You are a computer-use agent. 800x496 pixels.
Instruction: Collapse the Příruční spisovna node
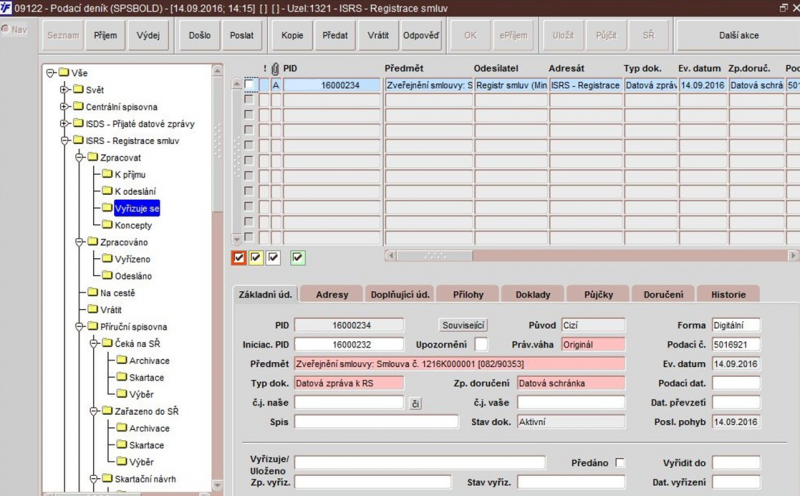tap(79, 326)
